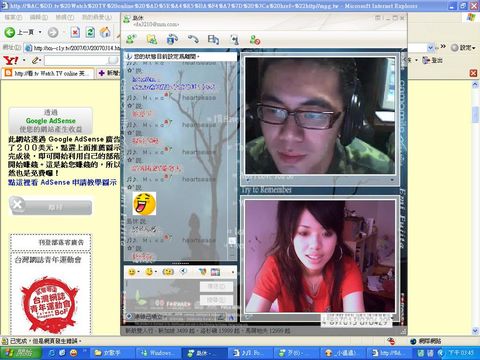This screenshot has height=360, width=480.
Task: Click the IE Refresh toolbar icon
Action: (x=90, y=32)
